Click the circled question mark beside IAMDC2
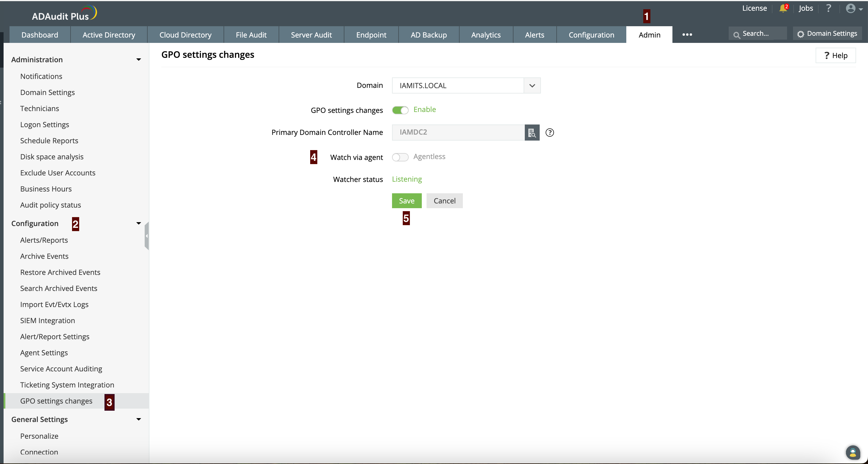 click(x=549, y=133)
